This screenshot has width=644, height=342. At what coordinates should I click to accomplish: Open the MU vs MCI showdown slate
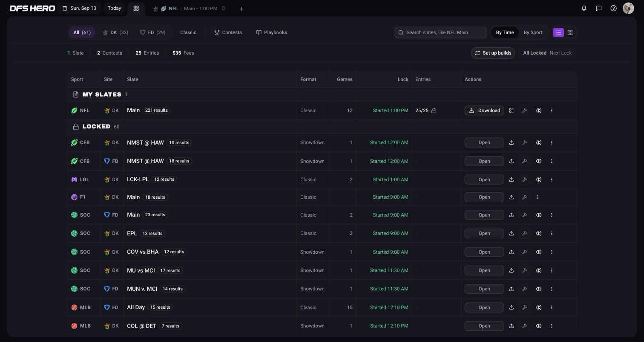pyautogui.click(x=484, y=270)
